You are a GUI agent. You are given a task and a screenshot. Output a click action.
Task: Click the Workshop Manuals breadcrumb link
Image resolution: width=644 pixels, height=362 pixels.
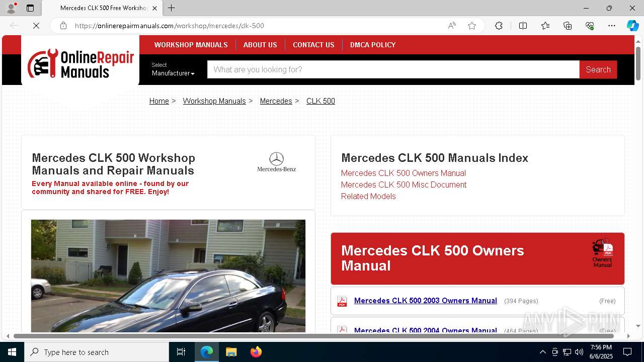coord(214,101)
